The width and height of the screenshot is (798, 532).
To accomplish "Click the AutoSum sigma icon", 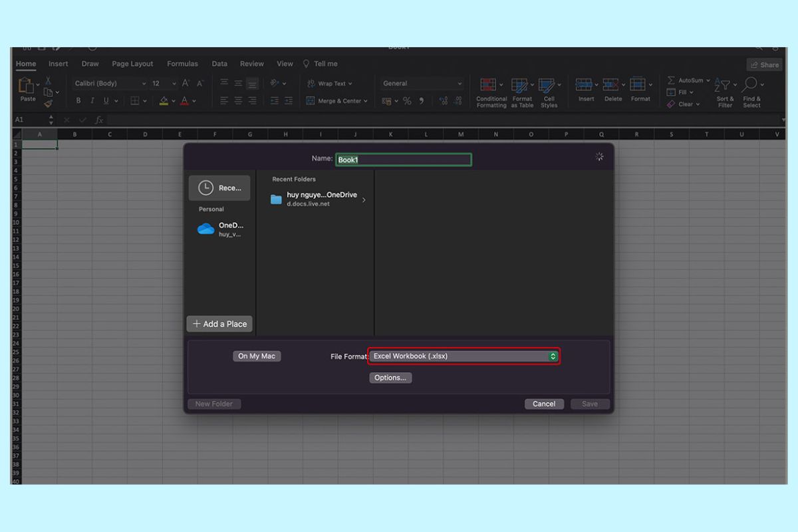I will [672, 80].
